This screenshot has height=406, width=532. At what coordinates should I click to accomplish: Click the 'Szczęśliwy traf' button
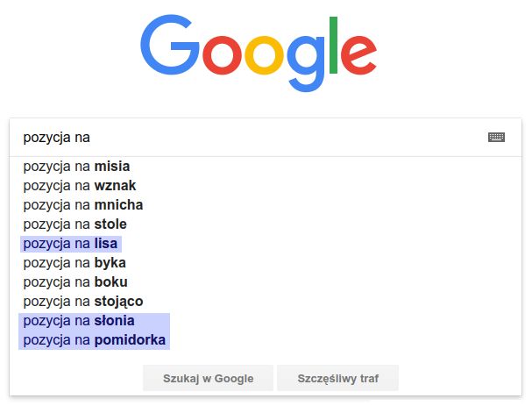(338, 378)
